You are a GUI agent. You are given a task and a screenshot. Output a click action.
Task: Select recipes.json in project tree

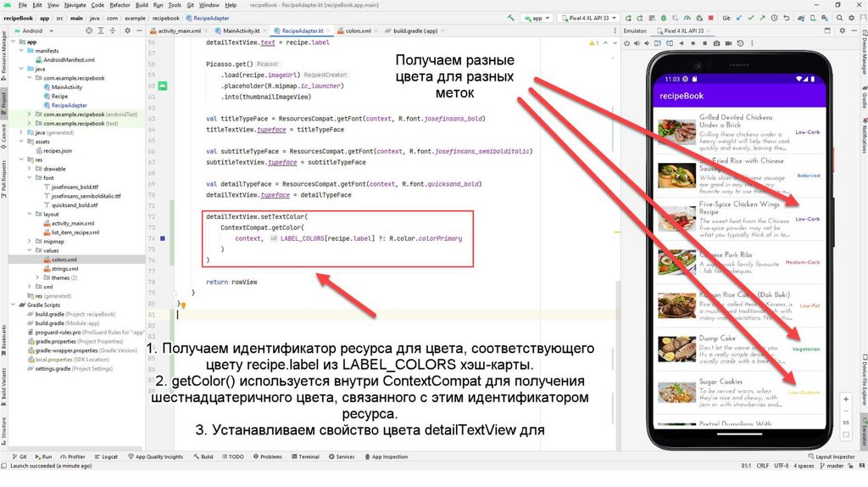(58, 151)
